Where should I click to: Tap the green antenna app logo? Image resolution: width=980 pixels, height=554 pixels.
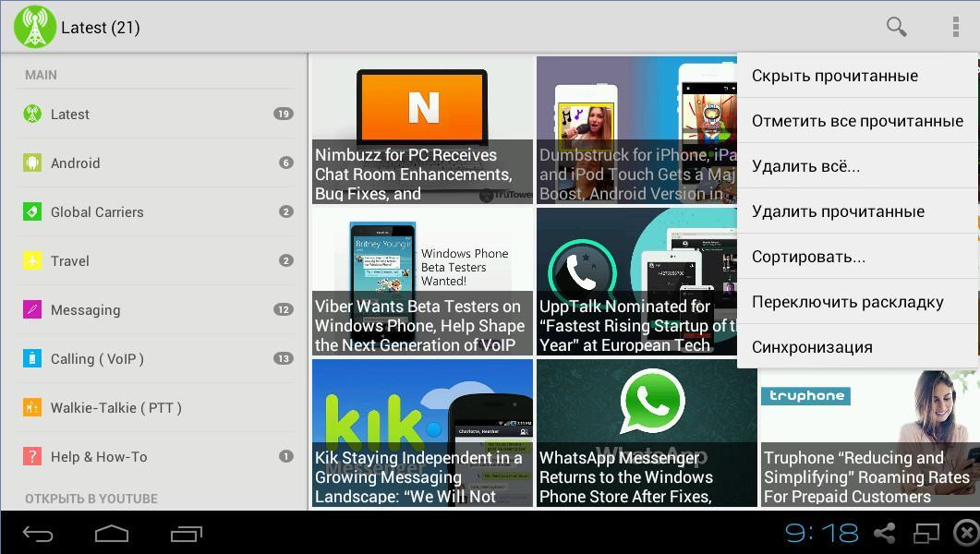pos(34,27)
